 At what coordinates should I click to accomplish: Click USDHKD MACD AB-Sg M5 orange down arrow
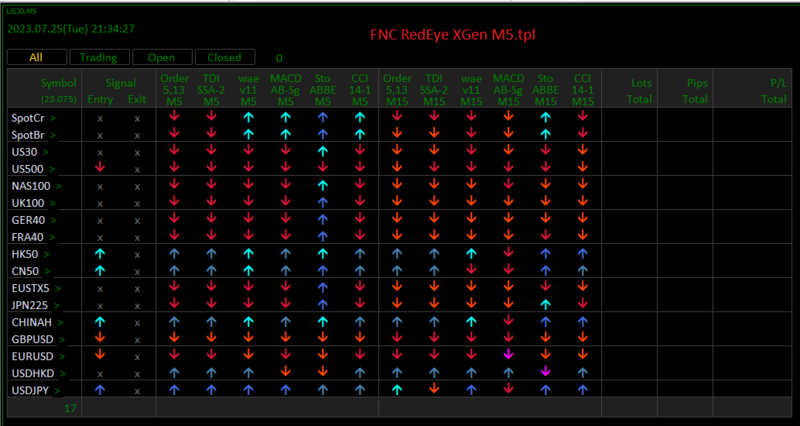tap(286, 371)
